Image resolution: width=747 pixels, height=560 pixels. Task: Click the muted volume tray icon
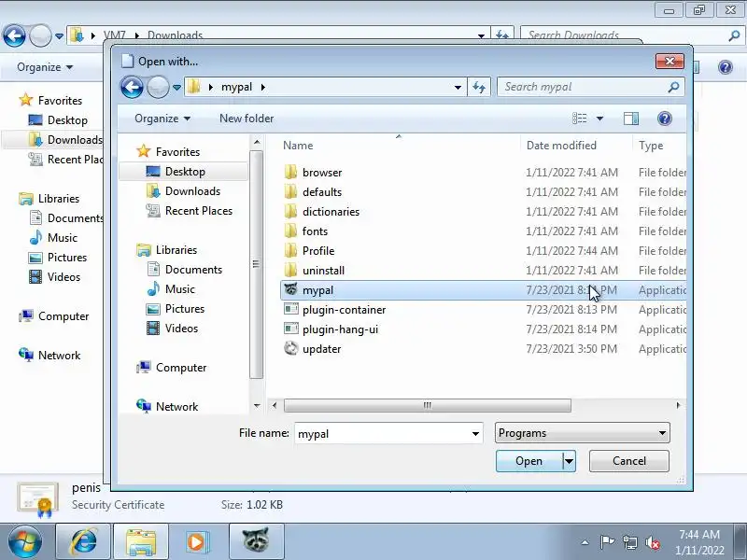tap(652, 542)
